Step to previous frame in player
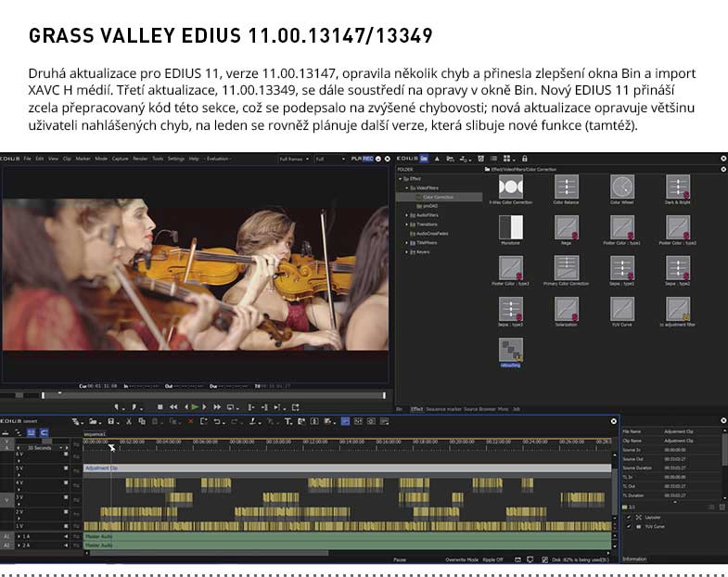This screenshot has width=728, height=577. [186, 407]
